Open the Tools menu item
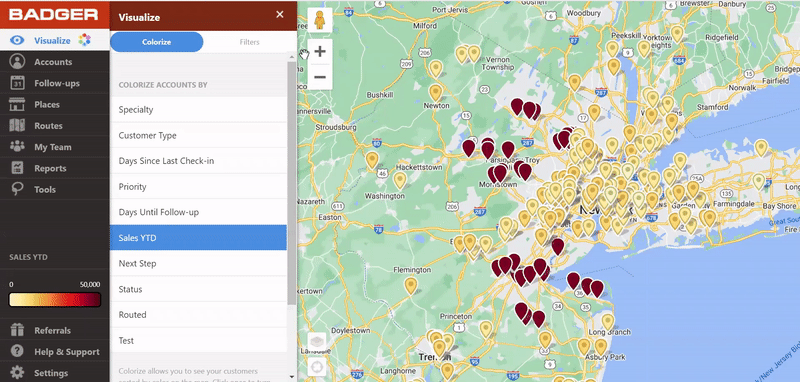The image size is (800, 382). [55, 190]
